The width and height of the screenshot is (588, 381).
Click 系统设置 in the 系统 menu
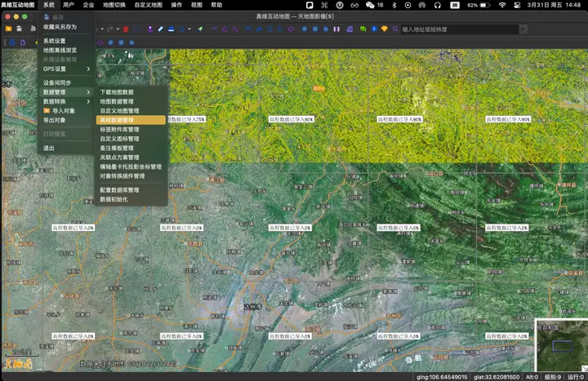tap(55, 41)
